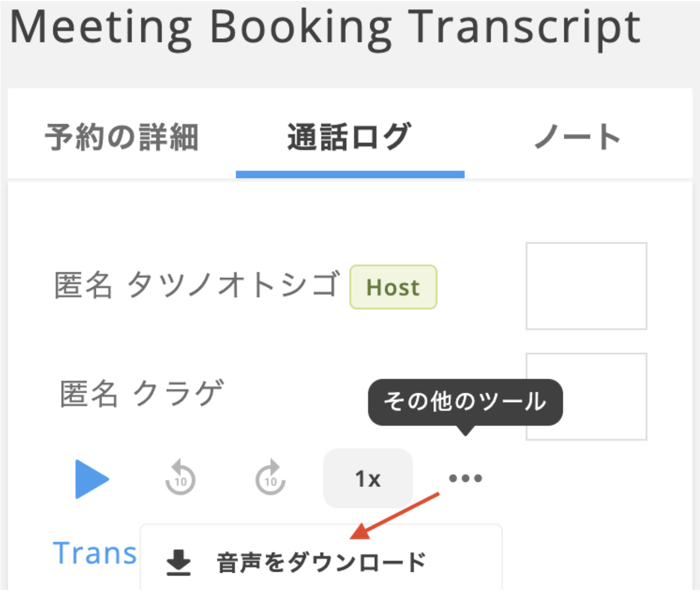Play the call recording audio
This screenshot has height=594, width=700.
click(x=92, y=479)
